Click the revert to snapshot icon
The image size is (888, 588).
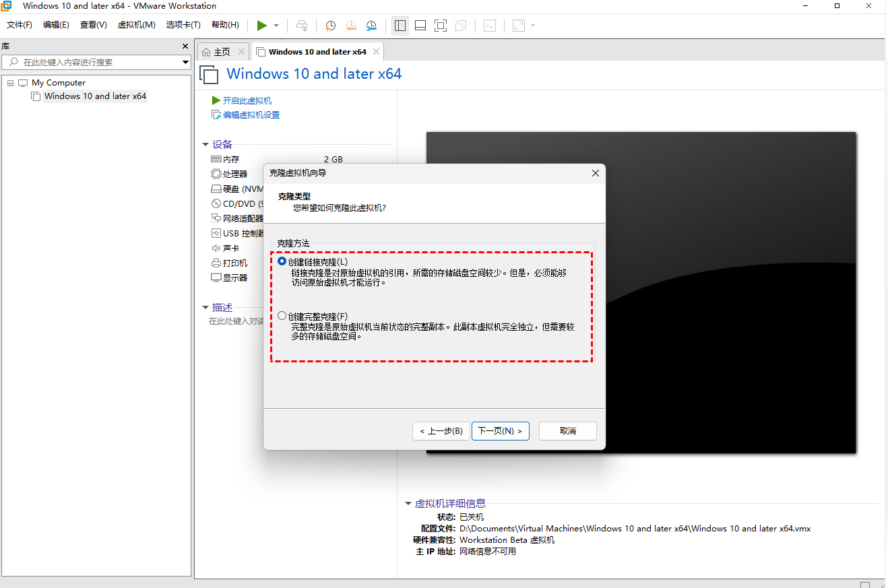351,26
